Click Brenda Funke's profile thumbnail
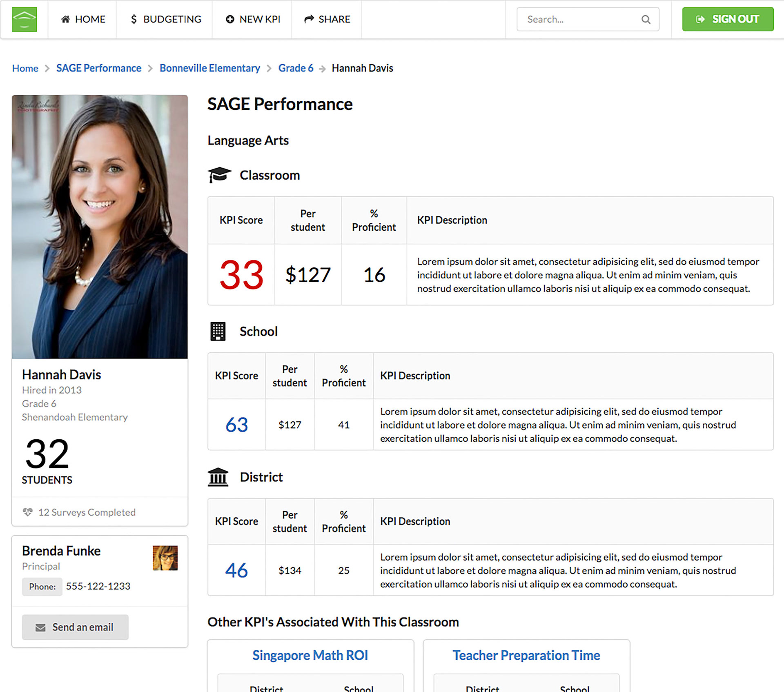The image size is (784, 692). coord(165,558)
